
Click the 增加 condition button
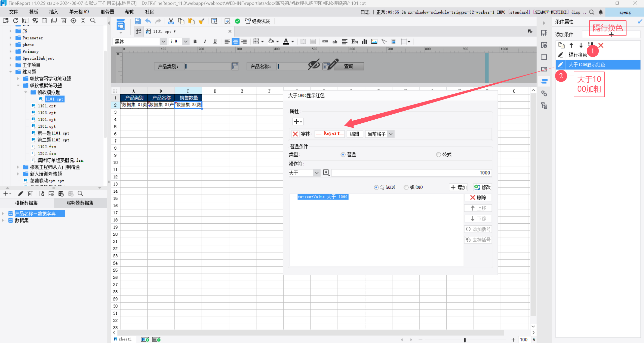click(459, 187)
